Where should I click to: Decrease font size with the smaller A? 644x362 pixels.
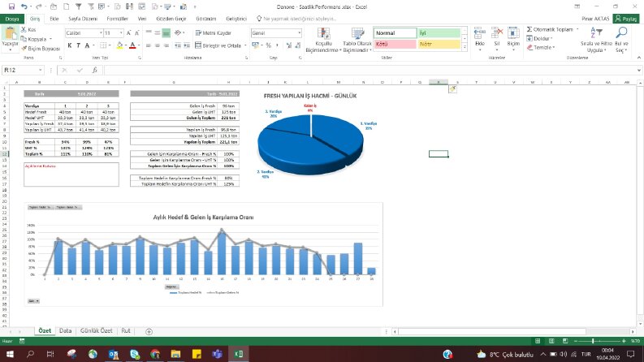click(136, 32)
